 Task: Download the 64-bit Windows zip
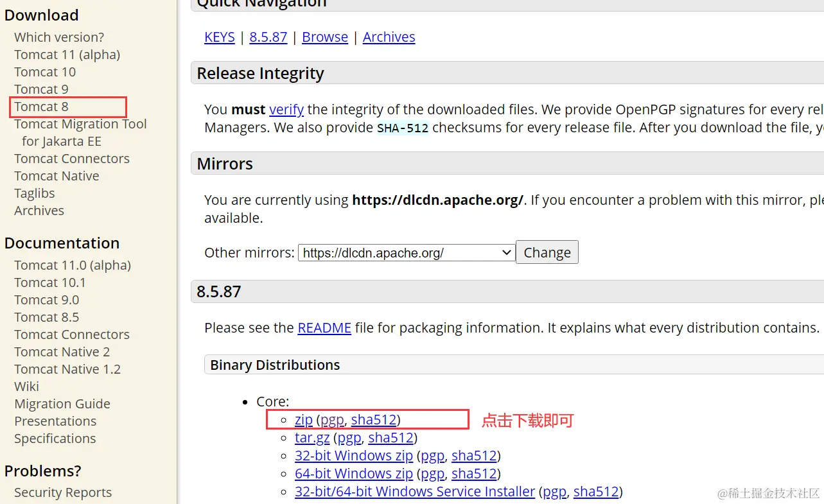coord(354,474)
